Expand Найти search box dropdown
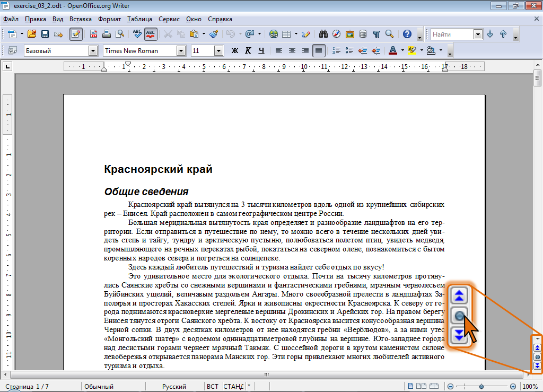The width and height of the screenshot is (543, 392). 478,34
